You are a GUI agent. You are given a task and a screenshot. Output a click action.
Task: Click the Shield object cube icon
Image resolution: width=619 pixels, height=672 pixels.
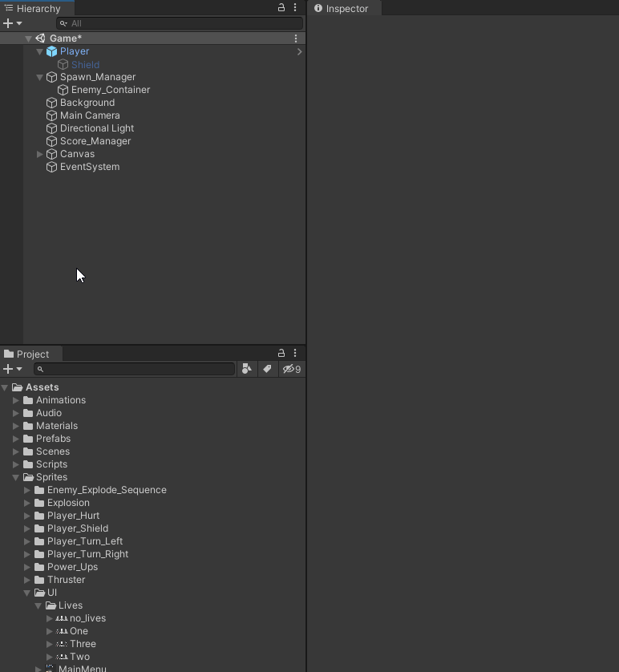click(x=63, y=64)
